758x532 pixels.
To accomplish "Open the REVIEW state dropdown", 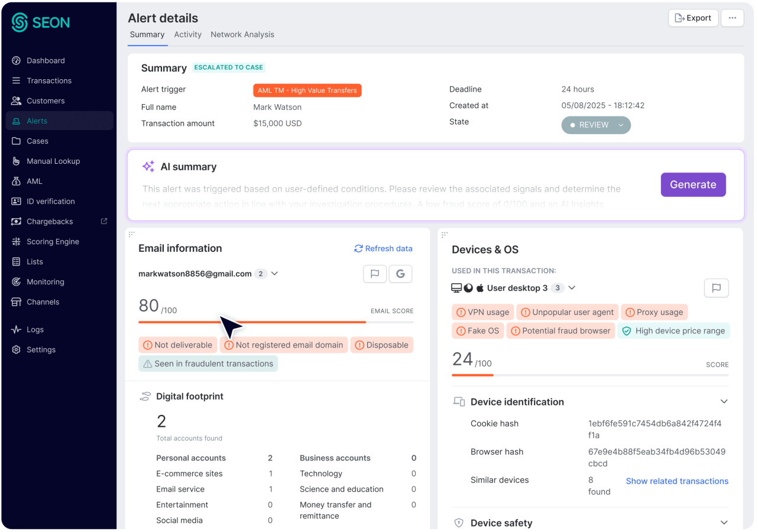I will click(596, 125).
